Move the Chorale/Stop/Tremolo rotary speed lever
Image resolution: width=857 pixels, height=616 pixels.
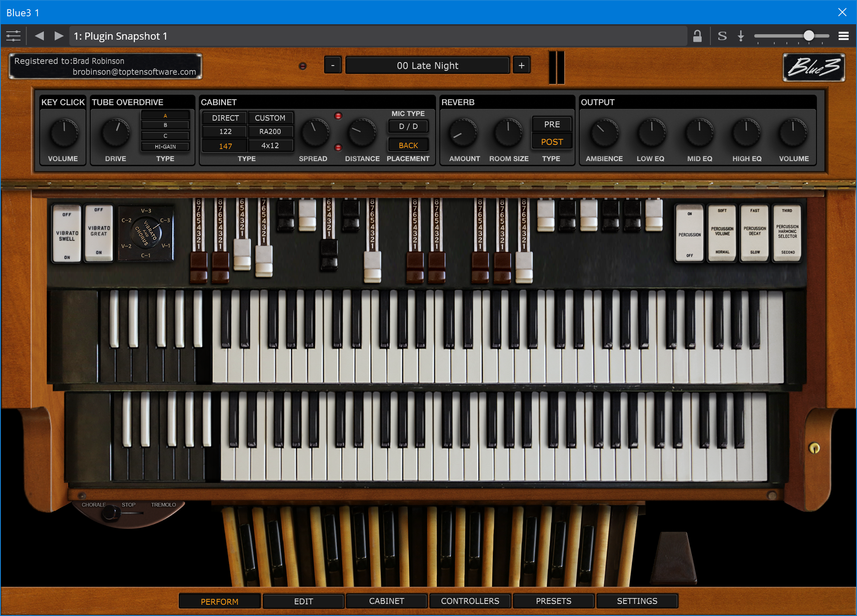pyautogui.click(x=111, y=513)
